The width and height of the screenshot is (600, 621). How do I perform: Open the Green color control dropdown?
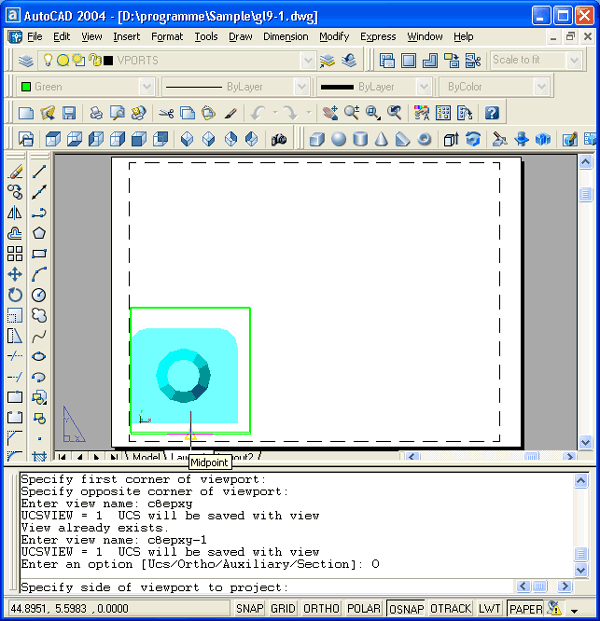146,87
